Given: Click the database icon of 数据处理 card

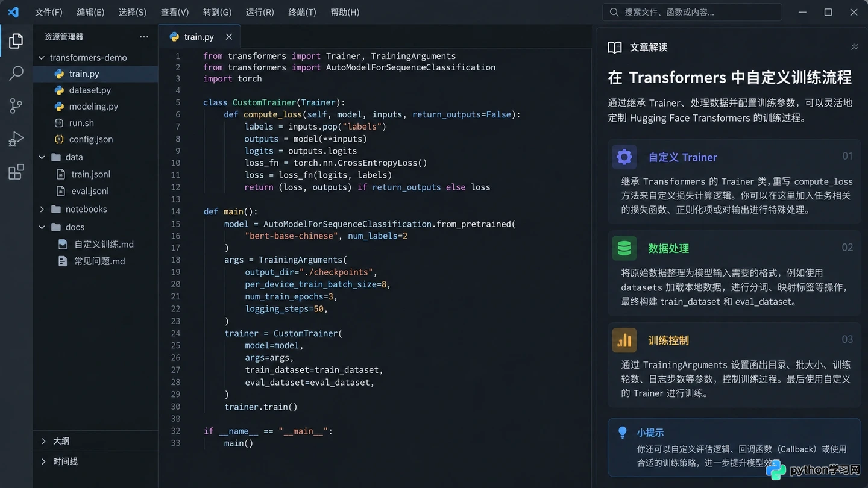Looking at the screenshot, I should click(x=624, y=248).
